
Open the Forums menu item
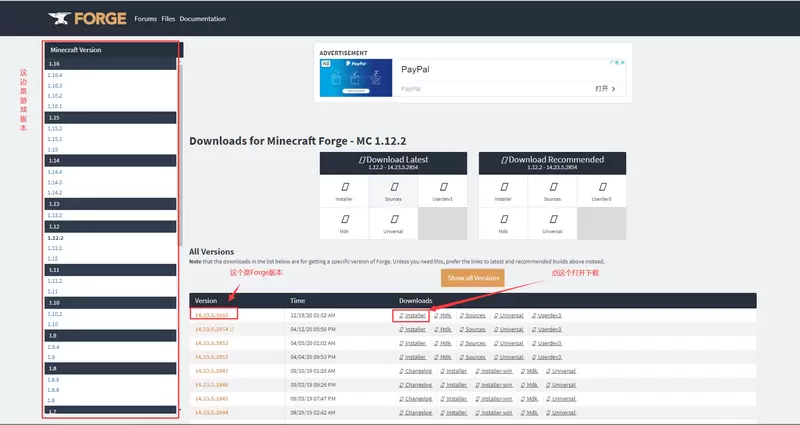click(145, 19)
